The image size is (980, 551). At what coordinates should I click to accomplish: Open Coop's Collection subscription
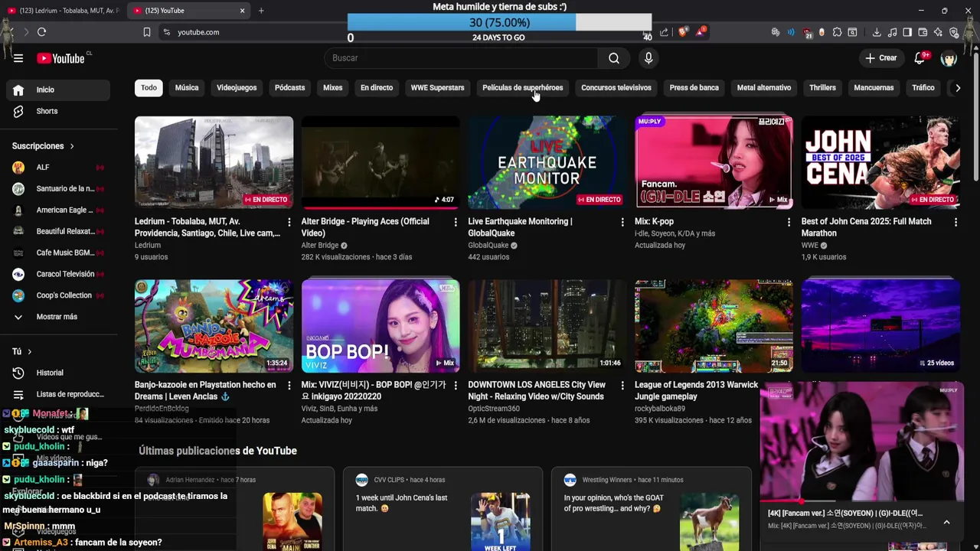click(x=58, y=295)
